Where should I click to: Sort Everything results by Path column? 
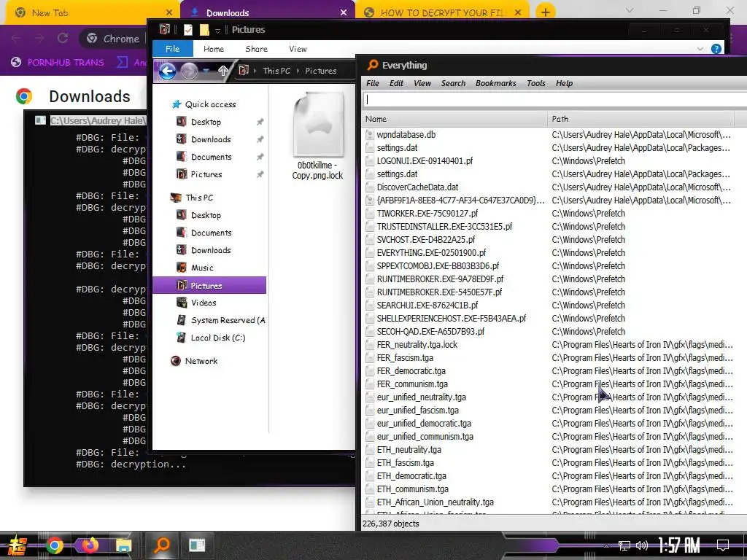pyautogui.click(x=640, y=119)
